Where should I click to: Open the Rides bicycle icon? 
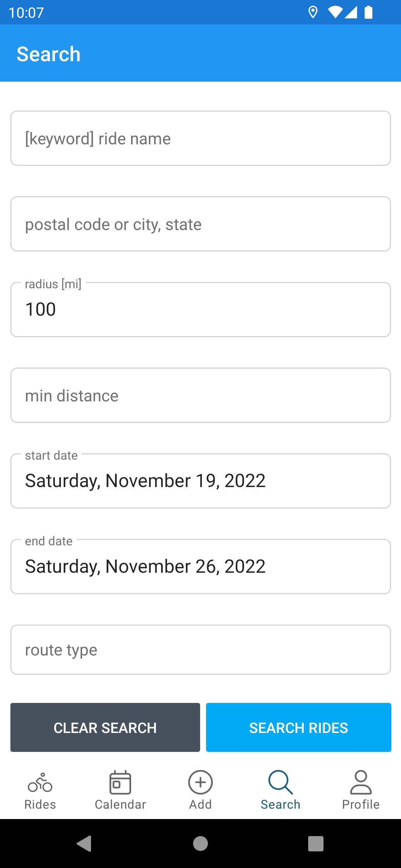40,782
